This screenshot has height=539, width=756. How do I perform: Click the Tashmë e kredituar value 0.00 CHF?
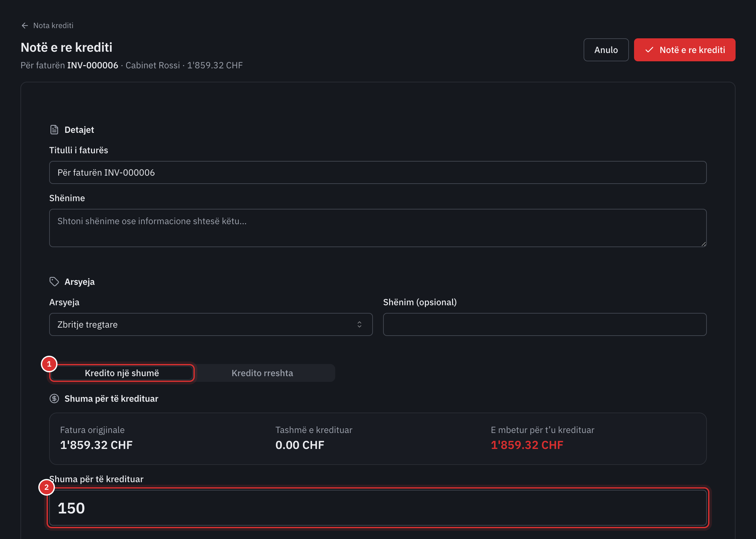click(x=300, y=445)
